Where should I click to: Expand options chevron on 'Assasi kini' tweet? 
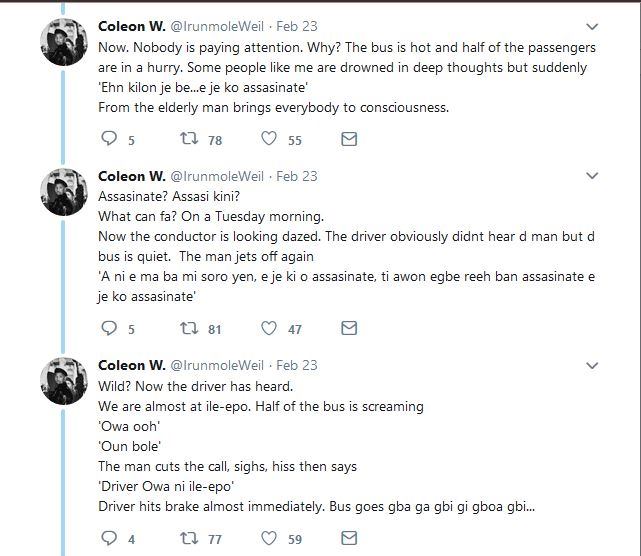pyautogui.click(x=592, y=176)
